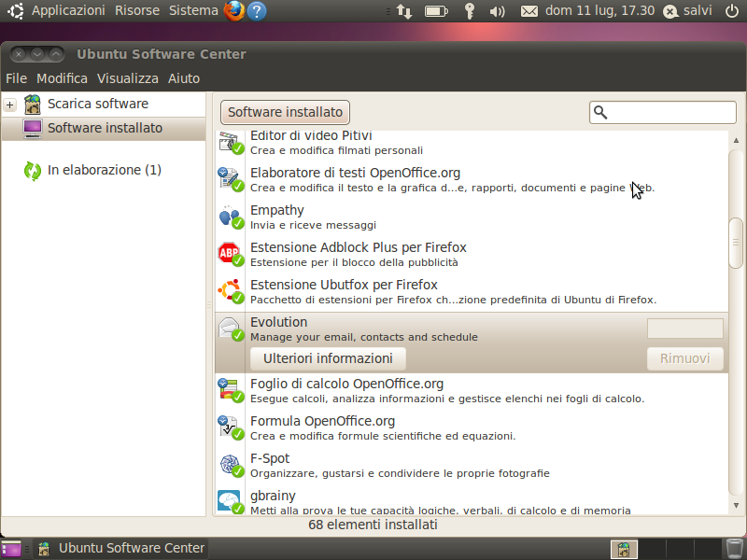The height and width of the screenshot is (560, 747).
Task: Click the volume speaker icon
Action: pos(497,11)
